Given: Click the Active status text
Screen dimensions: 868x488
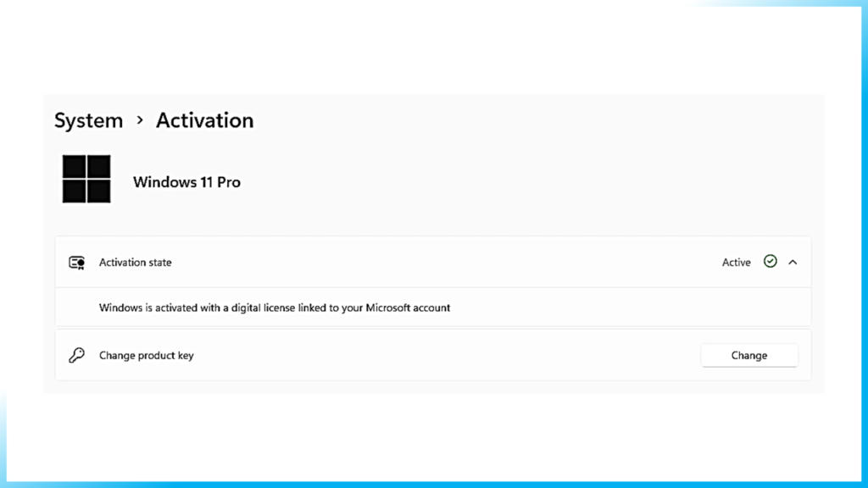Looking at the screenshot, I should (736, 262).
